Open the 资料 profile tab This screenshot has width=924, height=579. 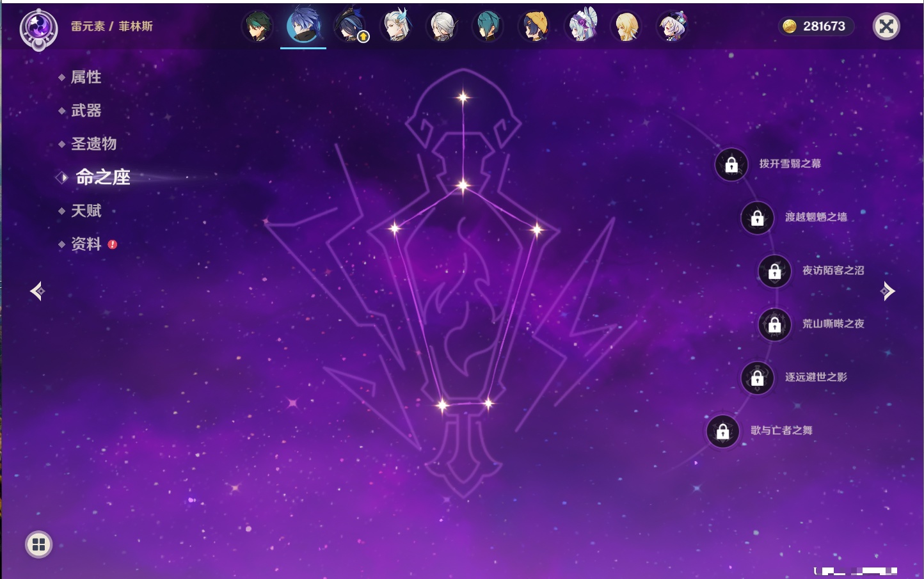[86, 244]
